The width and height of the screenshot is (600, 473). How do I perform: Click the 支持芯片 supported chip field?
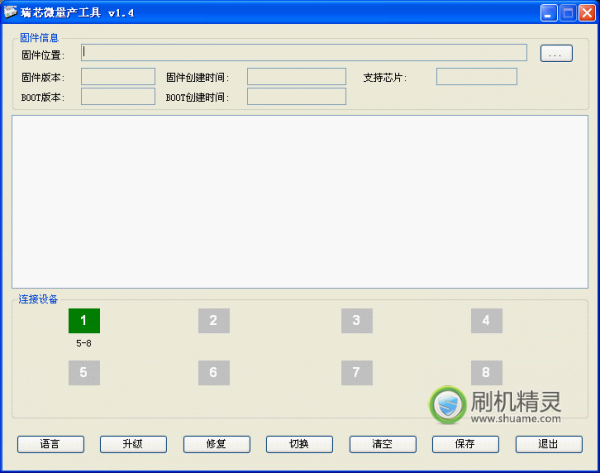coord(476,77)
